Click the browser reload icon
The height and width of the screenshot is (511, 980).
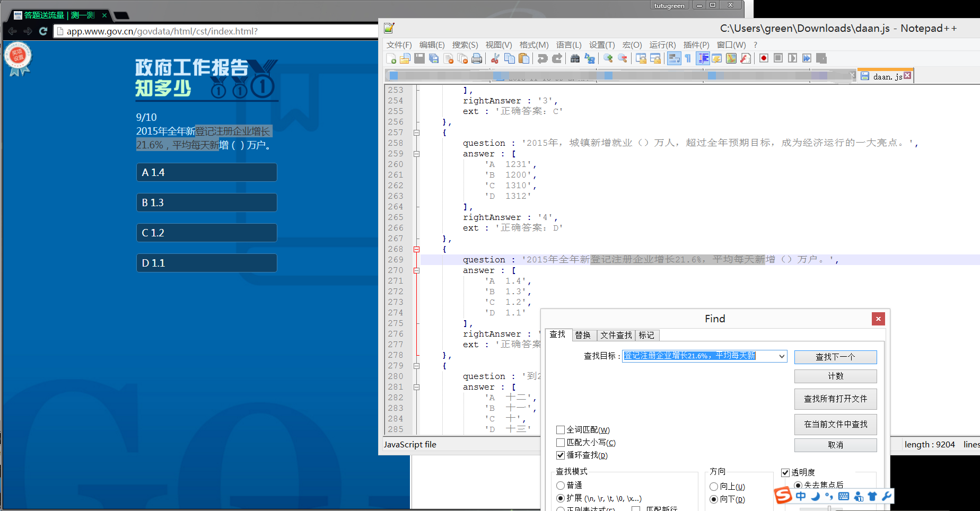tap(43, 31)
